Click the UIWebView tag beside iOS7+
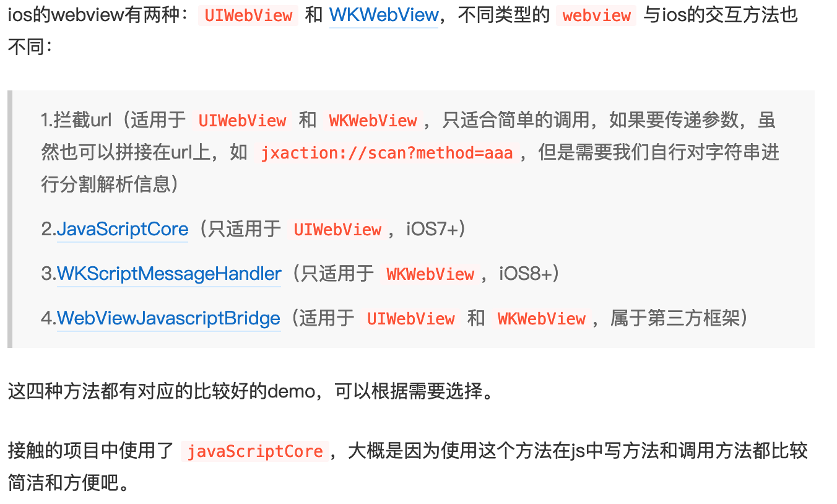This screenshot has width=837, height=504. (337, 230)
